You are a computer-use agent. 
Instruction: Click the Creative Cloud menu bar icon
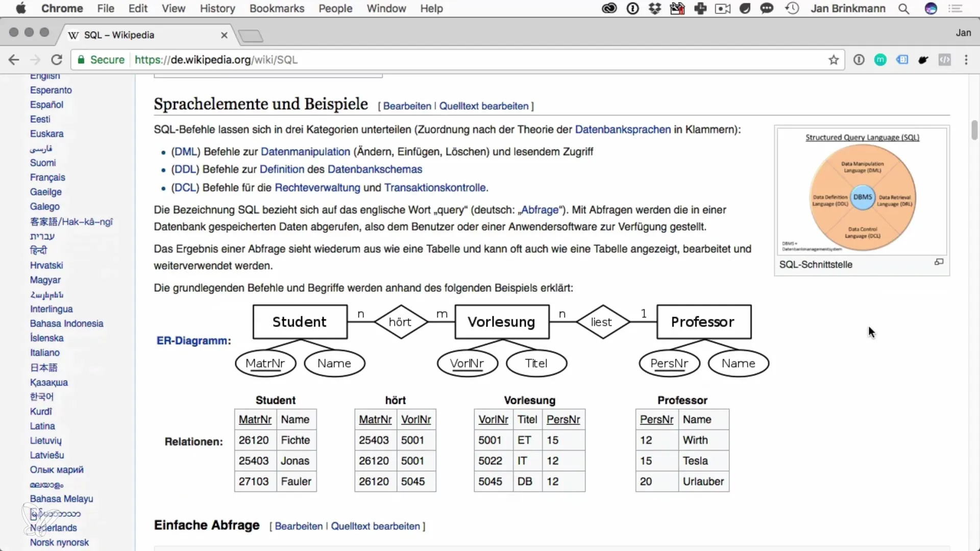click(x=609, y=9)
